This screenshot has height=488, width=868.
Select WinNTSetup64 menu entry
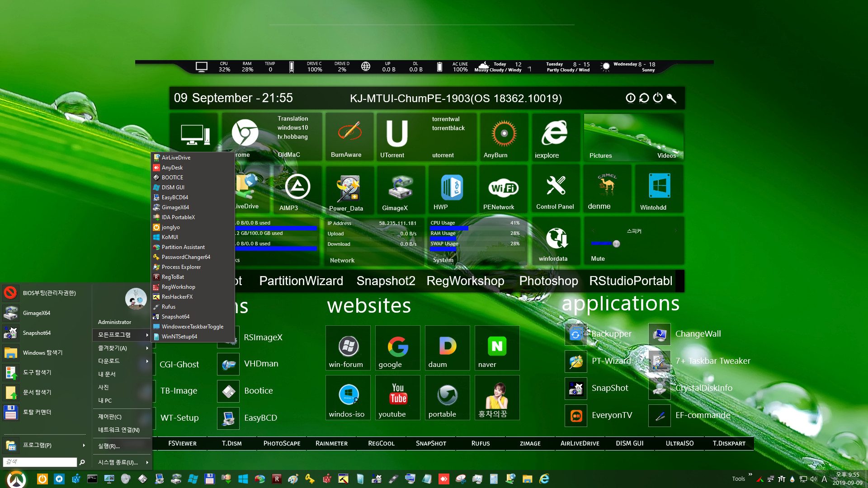[x=193, y=337]
